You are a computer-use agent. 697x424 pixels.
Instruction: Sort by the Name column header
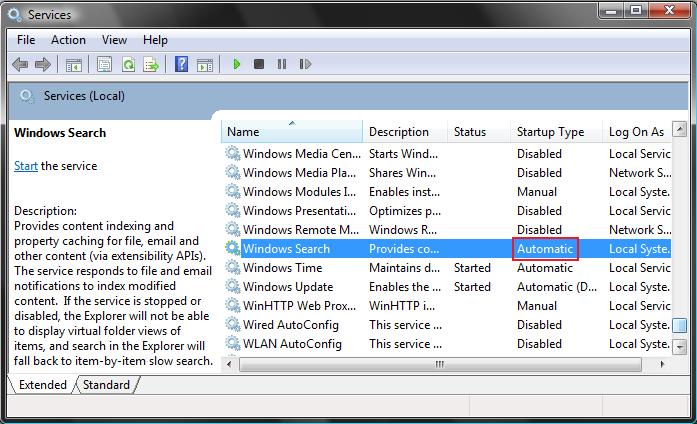[292, 132]
